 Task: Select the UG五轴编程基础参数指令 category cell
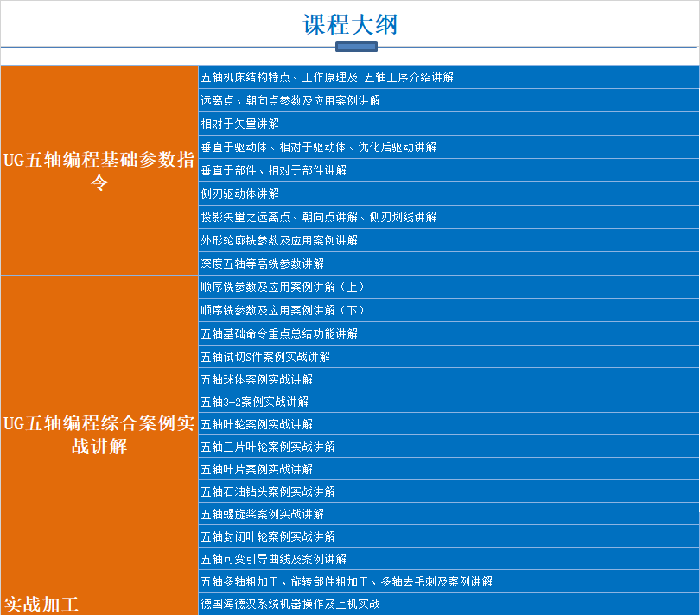(99, 170)
